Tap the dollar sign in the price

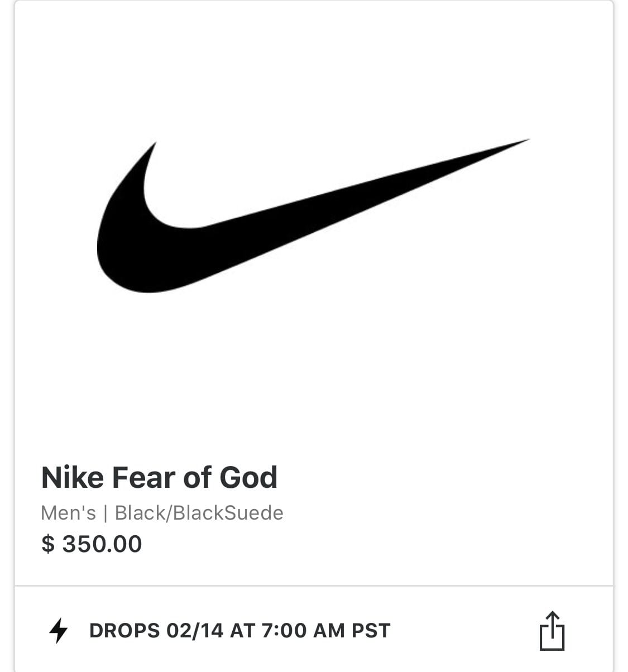tap(48, 544)
